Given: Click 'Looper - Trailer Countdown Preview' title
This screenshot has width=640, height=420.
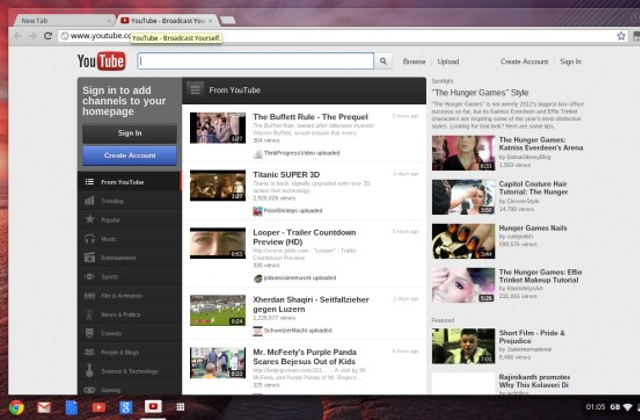Looking at the screenshot, I should [304, 237].
